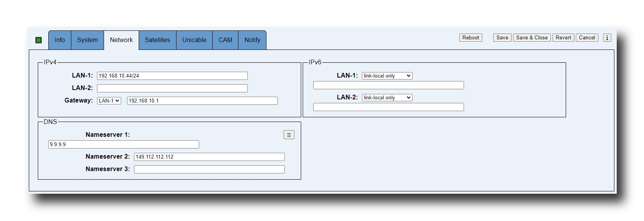Click the Gateway address field 192.168.10.1
The width and height of the screenshot is (644, 221).
click(202, 101)
